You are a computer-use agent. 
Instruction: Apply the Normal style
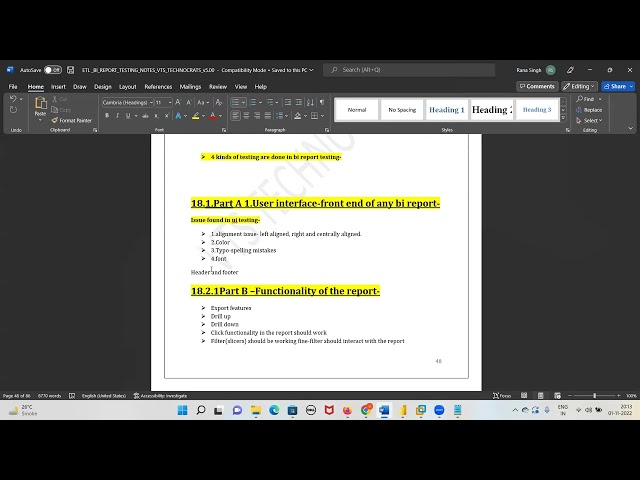click(357, 110)
